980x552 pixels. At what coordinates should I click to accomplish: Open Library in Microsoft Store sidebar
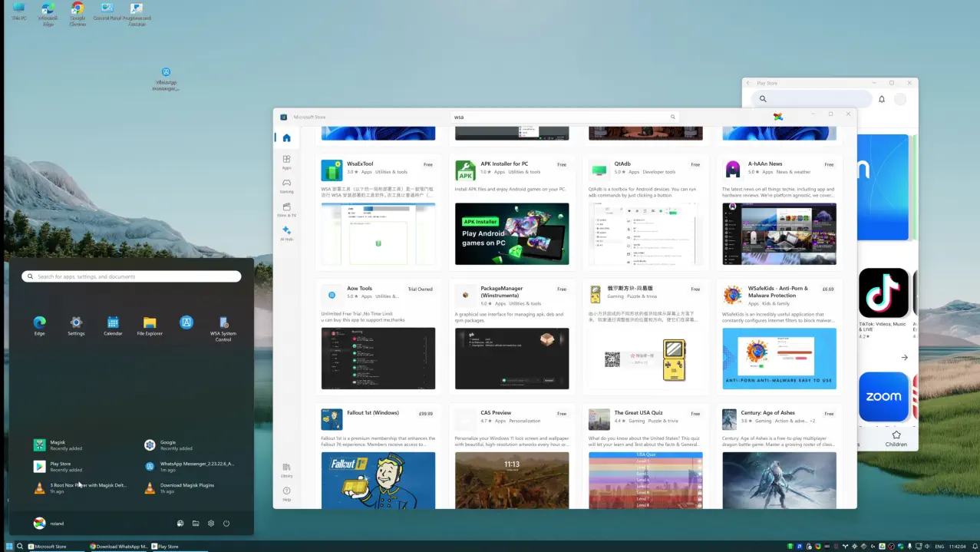tap(286, 470)
